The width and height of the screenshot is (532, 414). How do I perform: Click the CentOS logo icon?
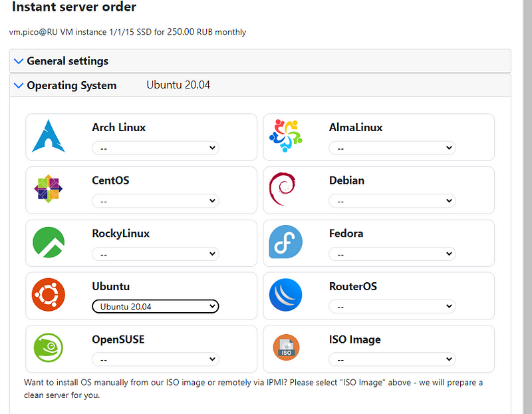[x=49, y=189]
